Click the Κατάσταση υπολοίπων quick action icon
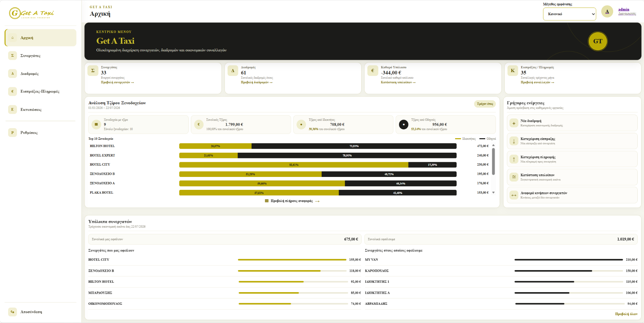Image resolution: width=644 pixels, height=323 pixels. tap(514, 177)
